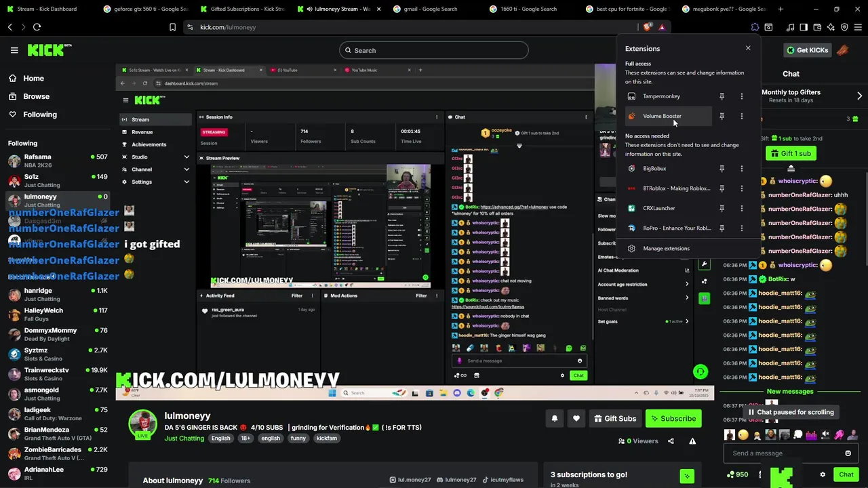This screenshot has height=488, width=868.
Task: Toggle the notification bell for lulmoneyy
Action: pyautogui.click(x=554, y=419)
